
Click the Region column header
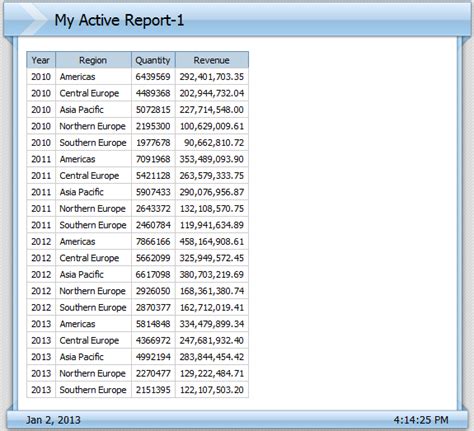[93, 60]
